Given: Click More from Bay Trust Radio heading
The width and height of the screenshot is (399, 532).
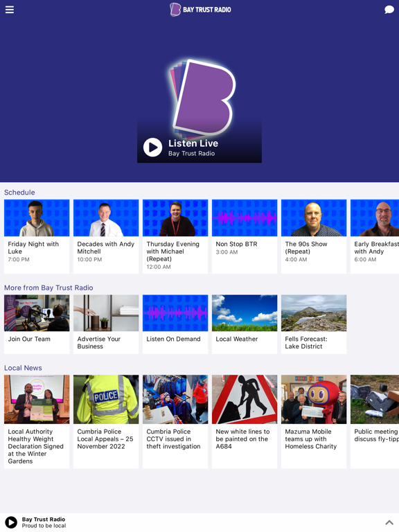Looking at the screenshot, I should tap(48, 287).
